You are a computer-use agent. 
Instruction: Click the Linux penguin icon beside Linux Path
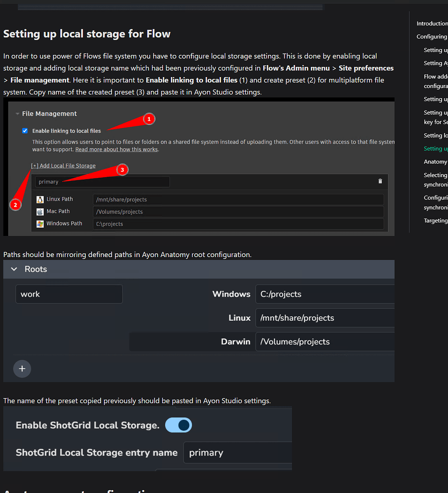pos(41,199)
